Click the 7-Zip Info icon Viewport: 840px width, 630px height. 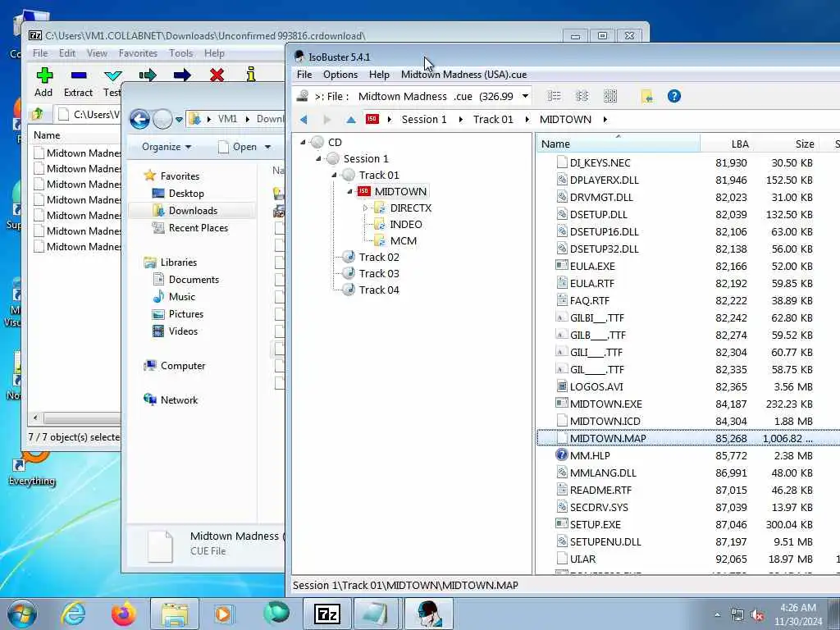tap(251, 75)
